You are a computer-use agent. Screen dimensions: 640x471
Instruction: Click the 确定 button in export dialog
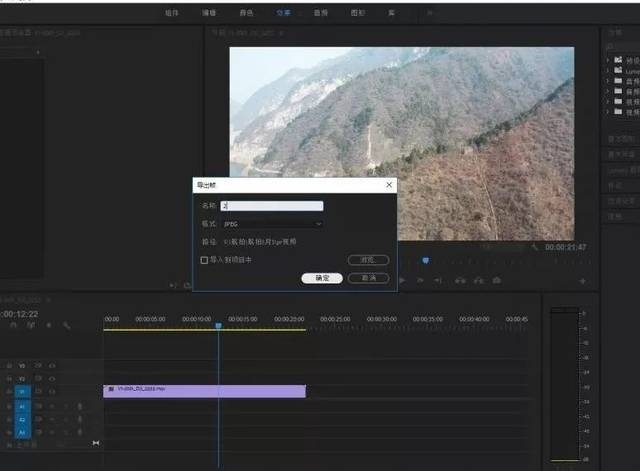click(322, 278)
